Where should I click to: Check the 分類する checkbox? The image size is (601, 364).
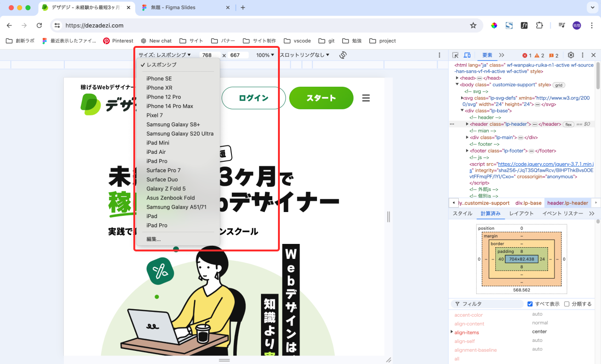tap(567, 304)
